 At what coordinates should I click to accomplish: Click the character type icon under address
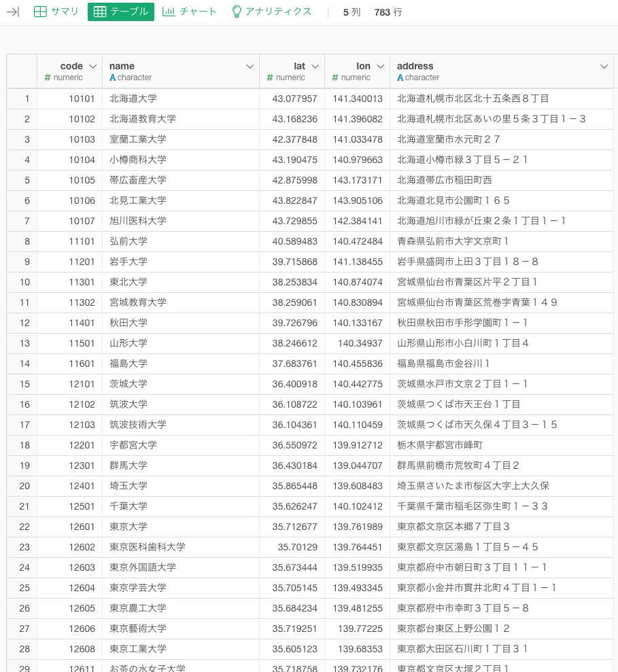(400, 77)
